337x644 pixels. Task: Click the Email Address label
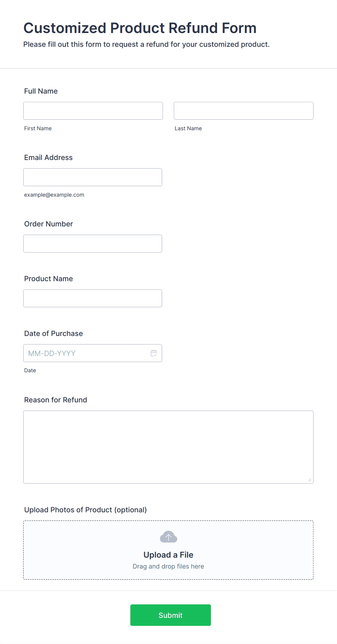(x=49, y=157)
